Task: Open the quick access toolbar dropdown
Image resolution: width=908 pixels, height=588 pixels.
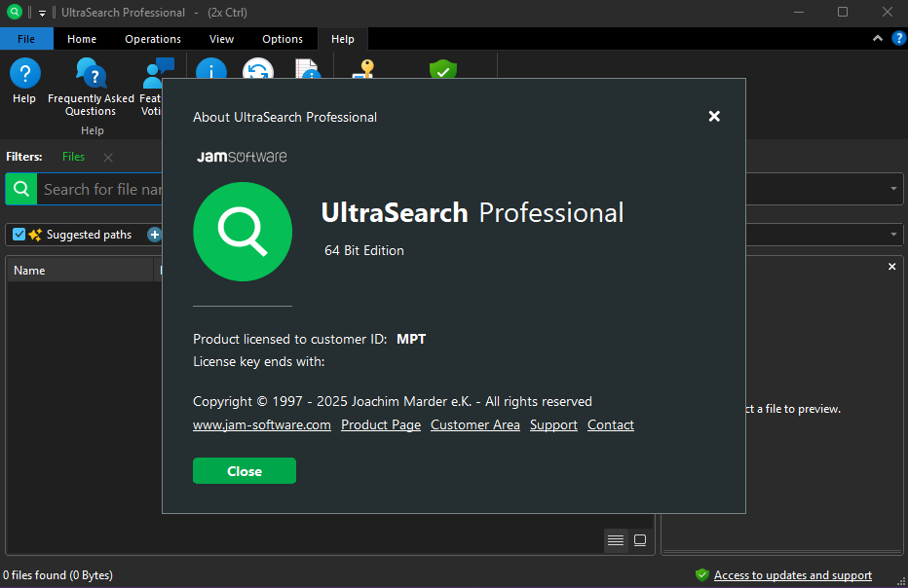Action: coord(42,13)
